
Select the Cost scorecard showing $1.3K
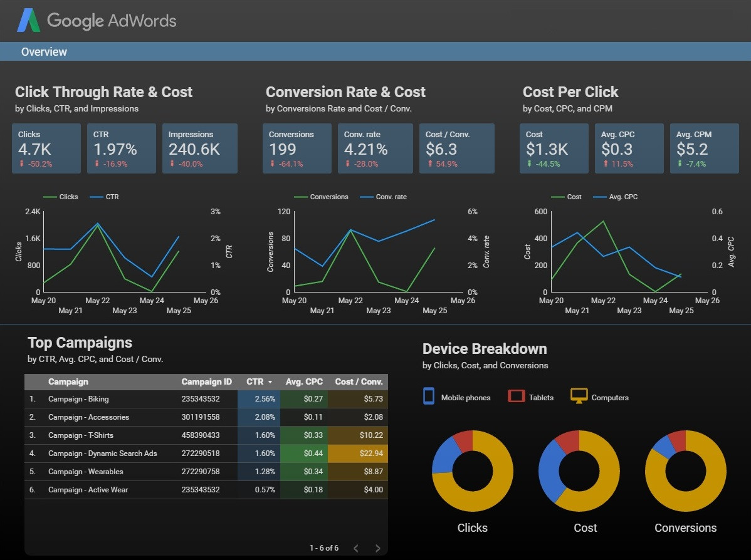click(x=554, y=148)
